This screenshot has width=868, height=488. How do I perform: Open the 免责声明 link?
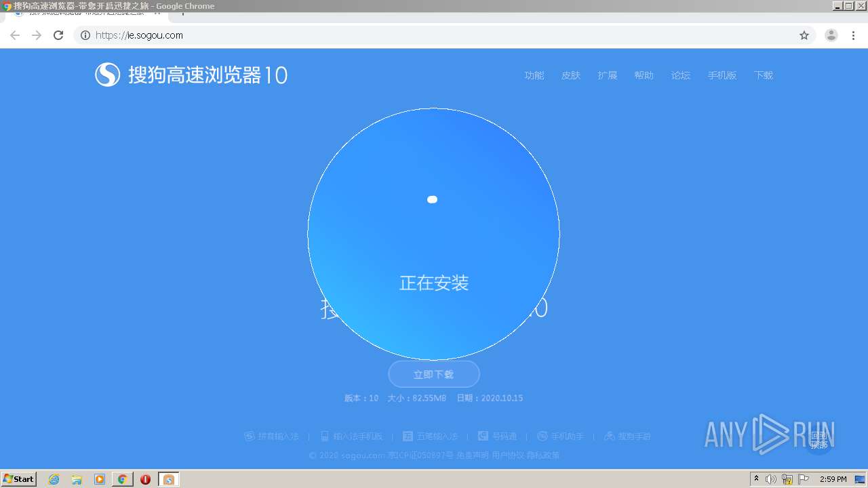coord(473,455)
